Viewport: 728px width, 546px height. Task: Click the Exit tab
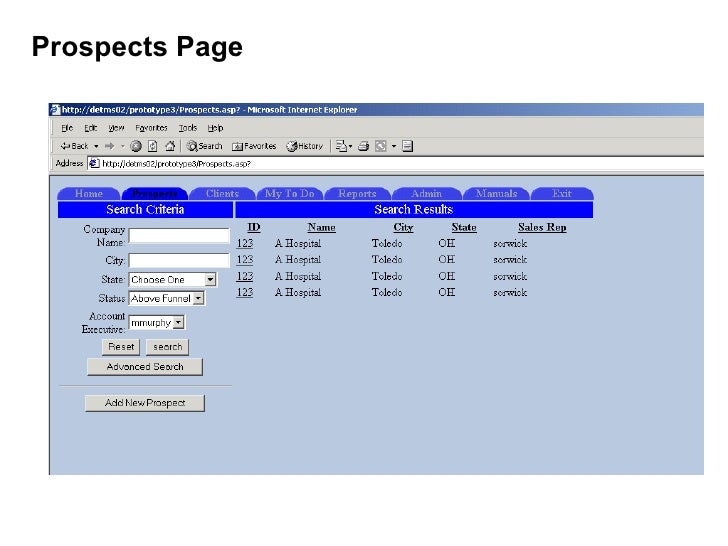562,194
